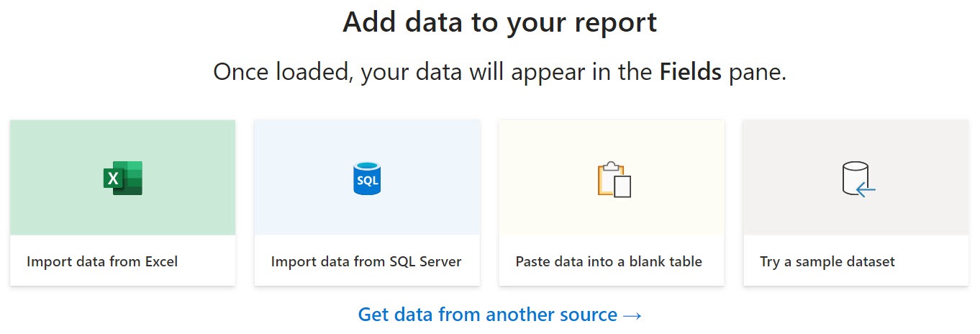Screen dimensions: 980x334
Task: Click the green Excel spreadsheet icon
Action: pyautogui.click(x=122, y=178)
